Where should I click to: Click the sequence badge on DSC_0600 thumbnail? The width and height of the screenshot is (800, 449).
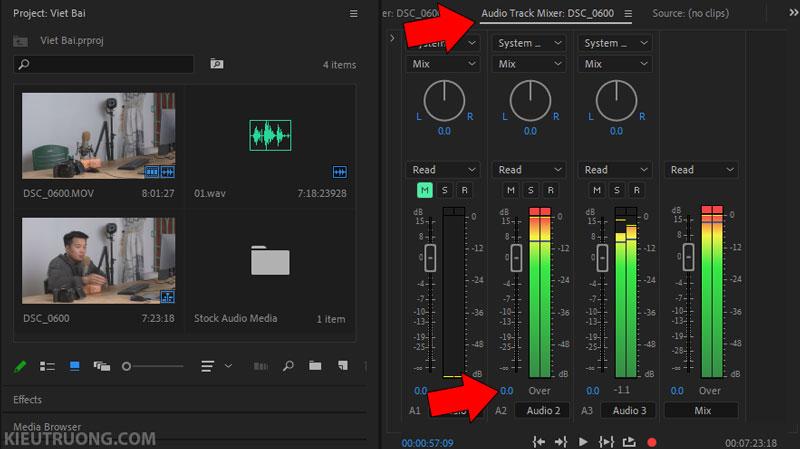(167, 296)
